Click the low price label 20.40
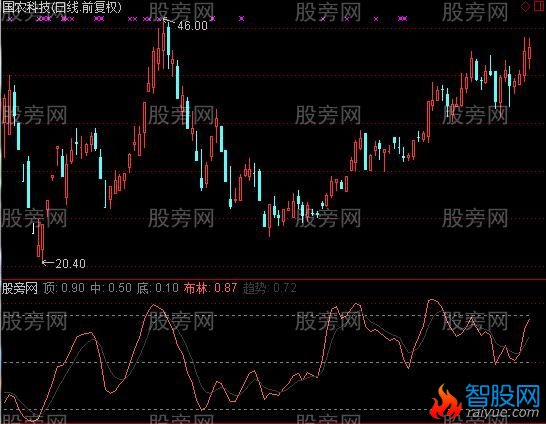546x424 pixels. (70, 264)
